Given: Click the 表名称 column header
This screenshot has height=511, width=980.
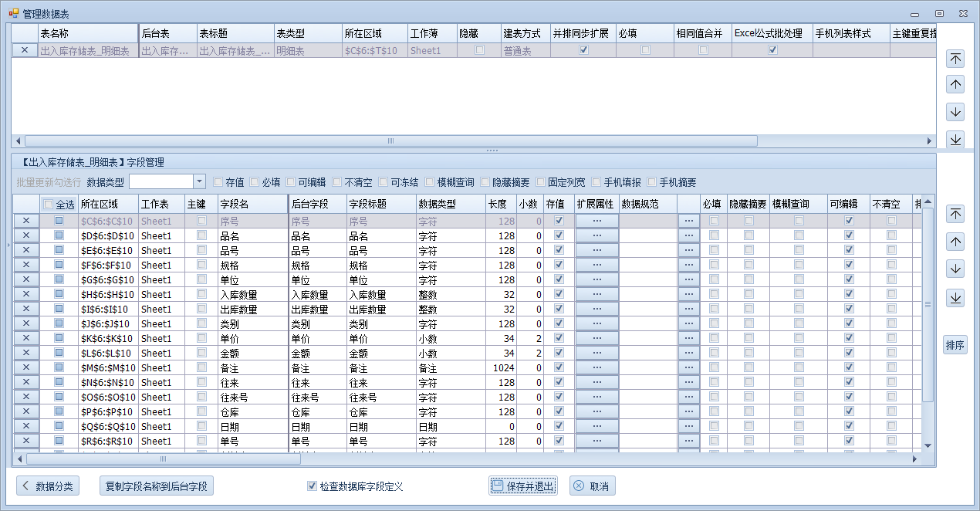Looking at the screenshot, I should pyautogui.click(x=87, y=34).
